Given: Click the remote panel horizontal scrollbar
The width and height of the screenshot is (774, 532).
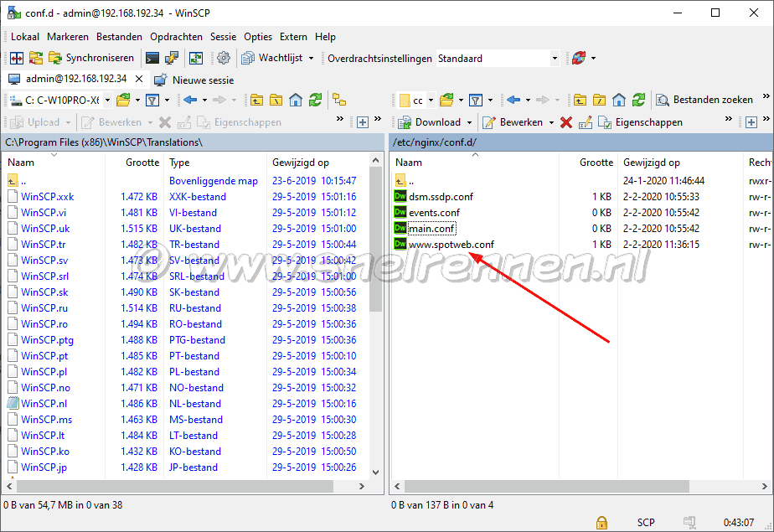Looking at the screenshot, I should 546,486.
